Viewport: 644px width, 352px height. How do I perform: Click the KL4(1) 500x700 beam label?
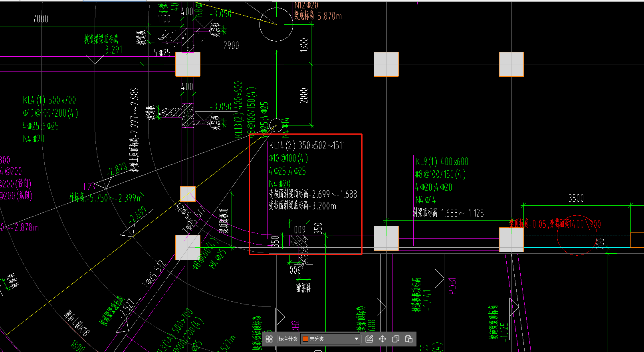tap(49, 100)
